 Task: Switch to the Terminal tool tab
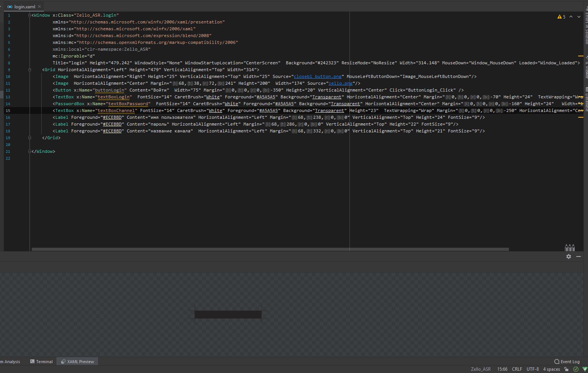point(41,362)
